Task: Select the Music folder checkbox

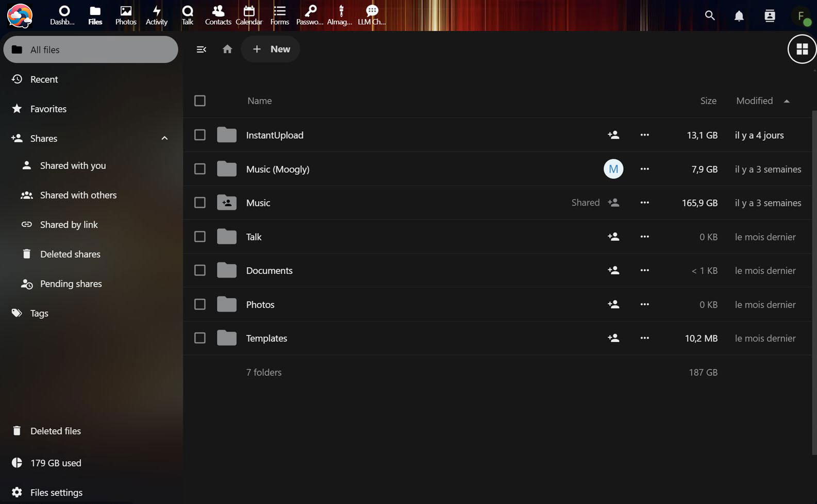Action: click(x=200, y=203)
